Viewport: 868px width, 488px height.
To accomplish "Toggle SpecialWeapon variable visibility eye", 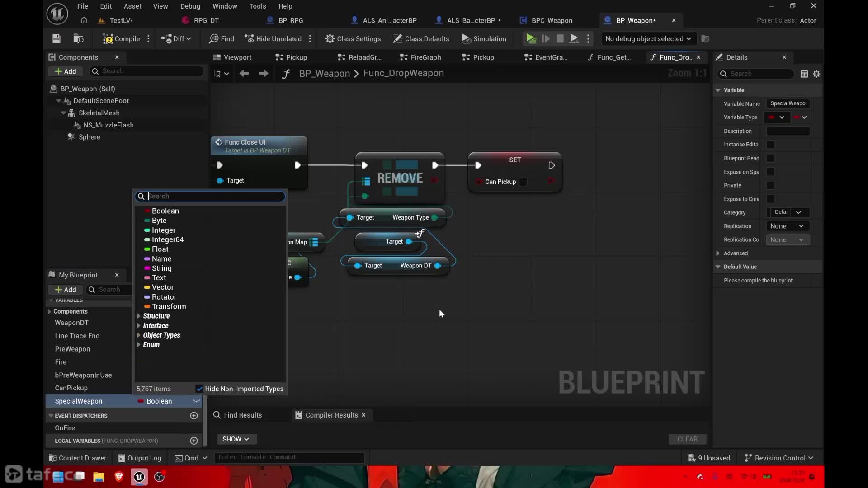I will [196, 401].
